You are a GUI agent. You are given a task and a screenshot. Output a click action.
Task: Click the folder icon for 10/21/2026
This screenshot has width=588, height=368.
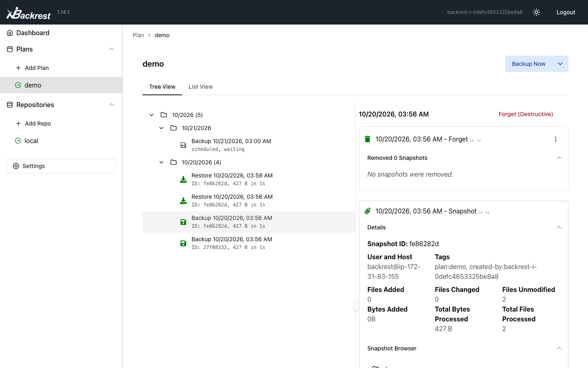(x=174, y=128)
